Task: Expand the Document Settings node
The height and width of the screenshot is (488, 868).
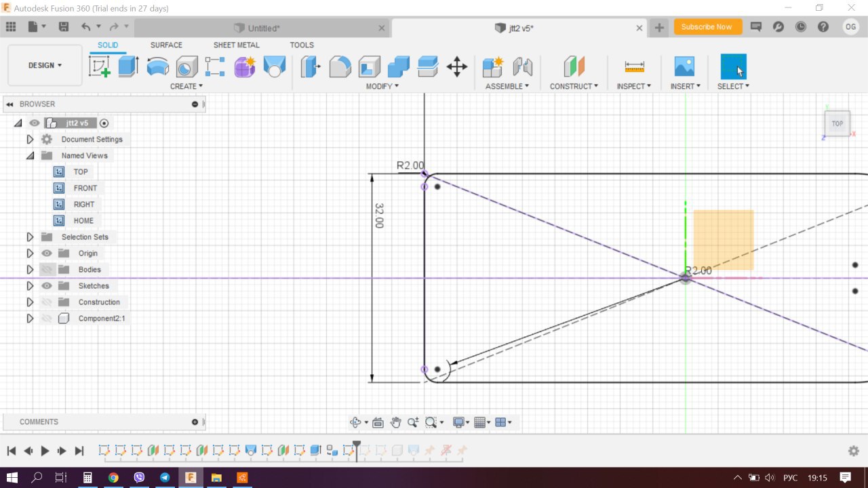Action: click(x=30, y=140)
